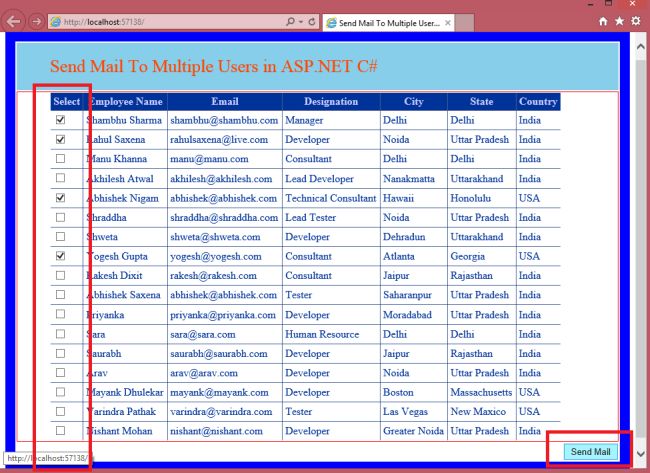Viewport: 650px width, 473px height.
Task: Click email shraddha@shraddha.com
Action: tap(224, 218)
